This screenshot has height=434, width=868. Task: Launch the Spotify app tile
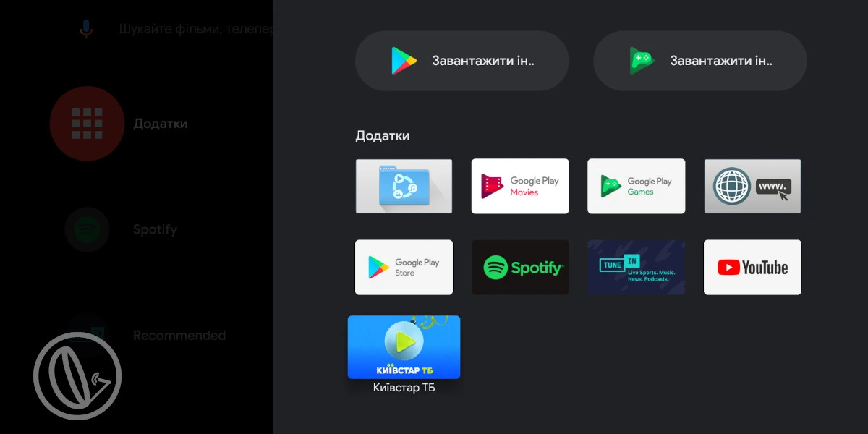[520, 268]
